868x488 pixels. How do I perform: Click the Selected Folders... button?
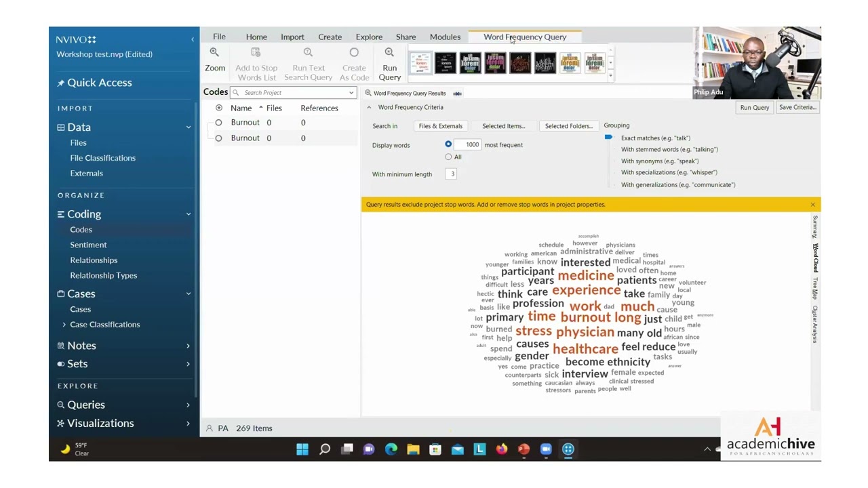pos(568,126)
